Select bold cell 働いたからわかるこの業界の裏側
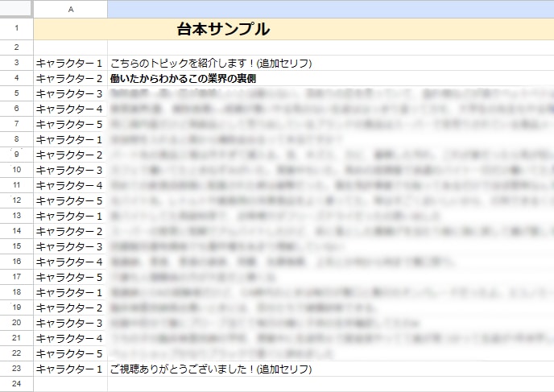554x392 pixels. (x=331, y=78)
